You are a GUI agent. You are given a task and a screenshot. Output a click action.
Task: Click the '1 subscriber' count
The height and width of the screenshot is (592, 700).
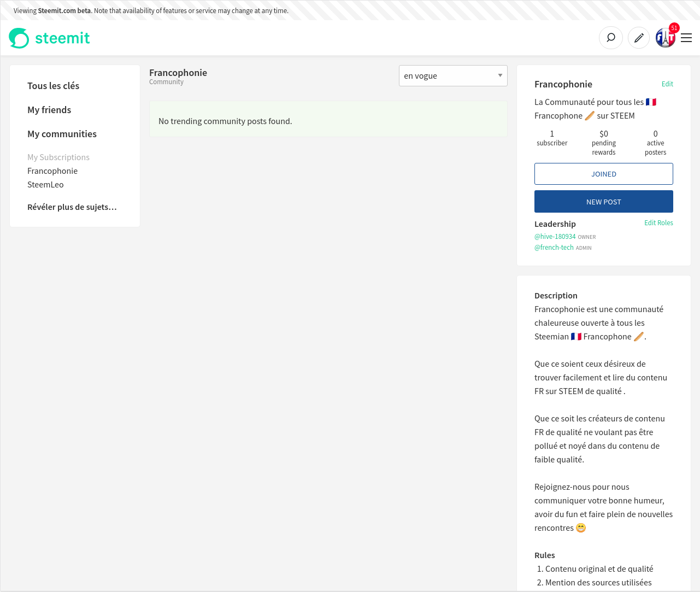click(552, 138)
